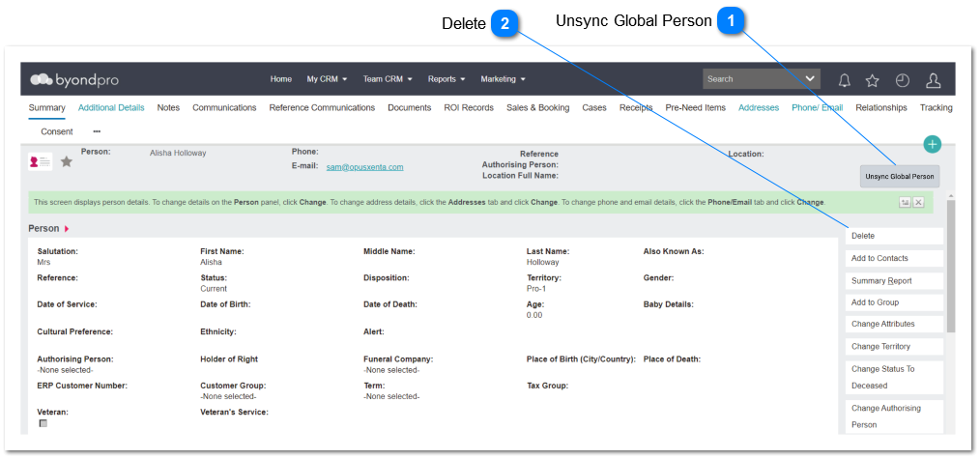Click Change Territory
This screenshot has width=980, height=459.
(894, 347)
